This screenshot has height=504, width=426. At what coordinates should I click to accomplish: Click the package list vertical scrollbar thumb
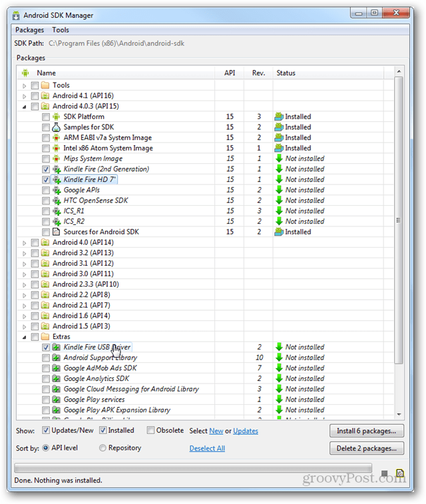[399, 220]
